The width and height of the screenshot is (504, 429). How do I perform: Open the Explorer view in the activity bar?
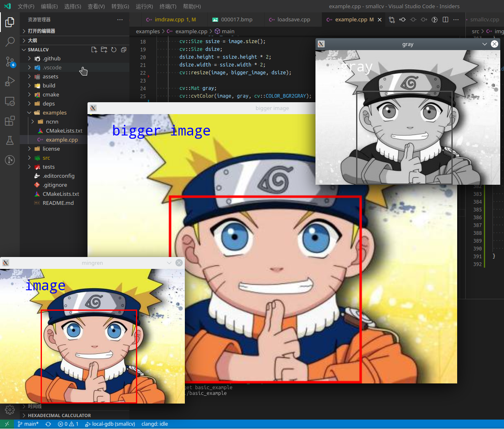tap(10, 22)
